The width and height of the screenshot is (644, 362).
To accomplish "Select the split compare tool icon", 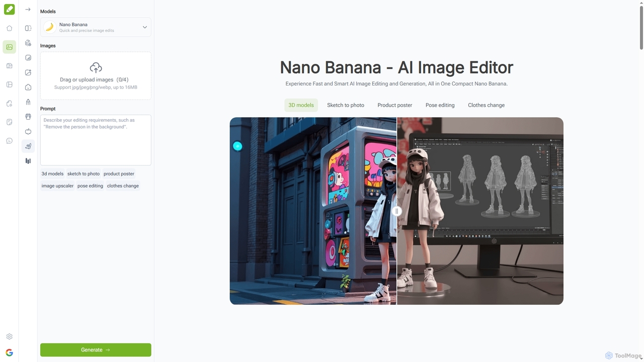I will pyautogui.click(x=28, y=28).
